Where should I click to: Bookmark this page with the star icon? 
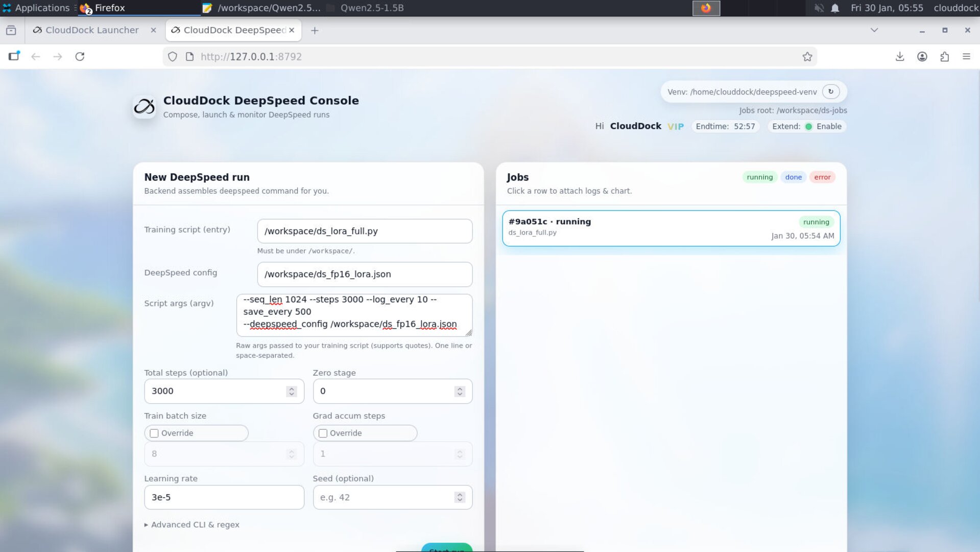pyautogui.click(x=807, y=57)
